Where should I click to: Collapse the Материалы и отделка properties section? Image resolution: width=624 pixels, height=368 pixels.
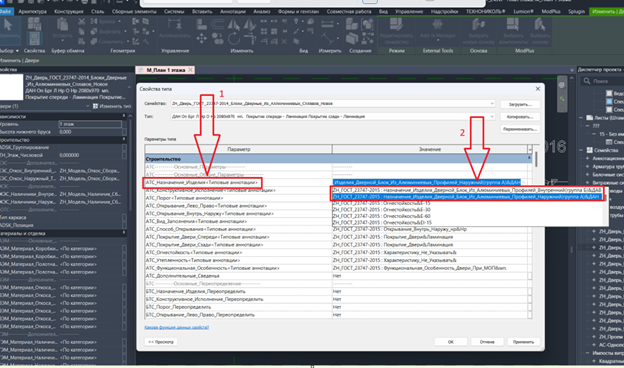124,233
